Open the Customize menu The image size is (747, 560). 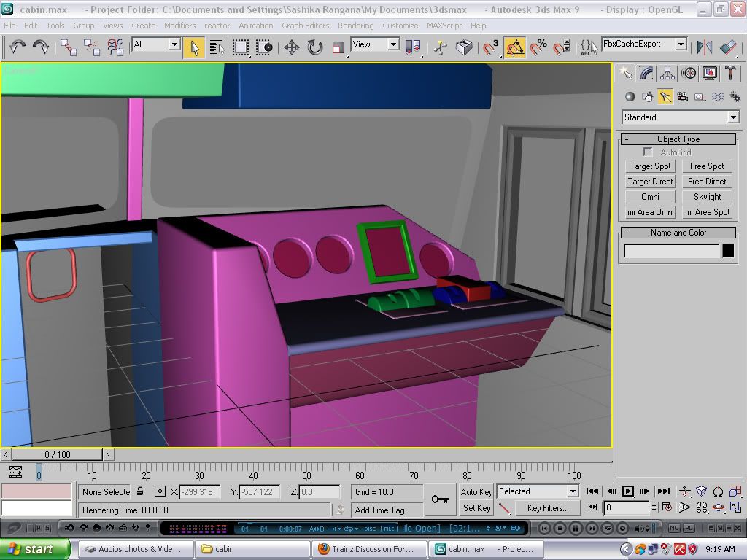pyautogui.click(x=400, y=26)
